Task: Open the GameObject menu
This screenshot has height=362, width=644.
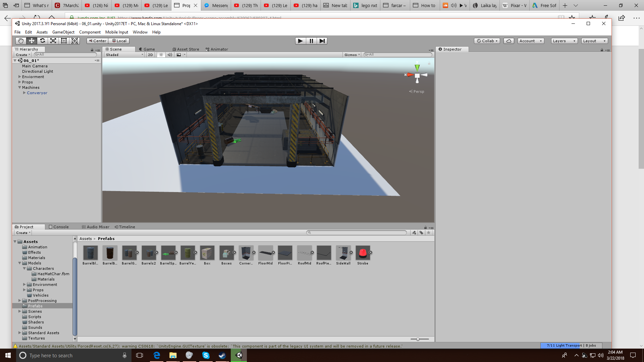Action: point(63,32)
